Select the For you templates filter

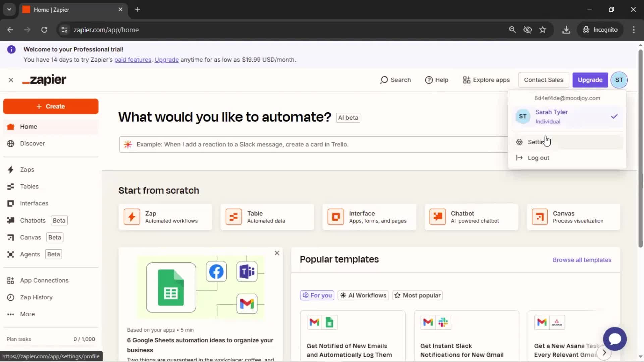[317, 295]
